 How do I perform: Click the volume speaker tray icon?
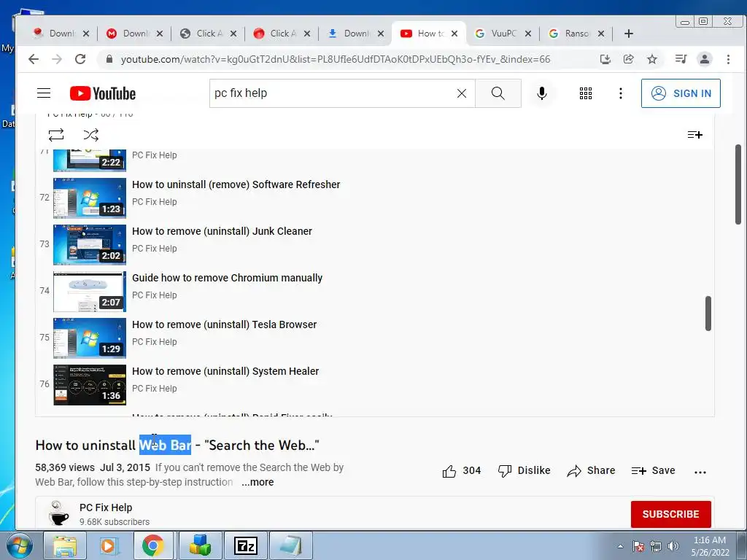[673, 546]
